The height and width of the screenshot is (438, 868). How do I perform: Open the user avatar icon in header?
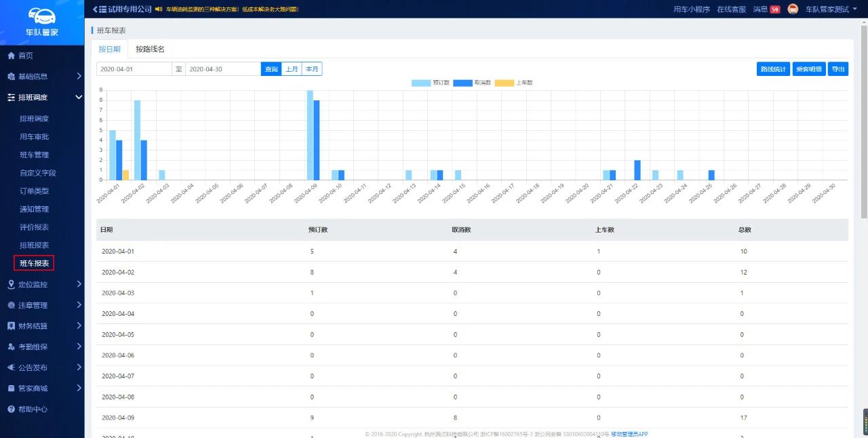coord(792,9)
